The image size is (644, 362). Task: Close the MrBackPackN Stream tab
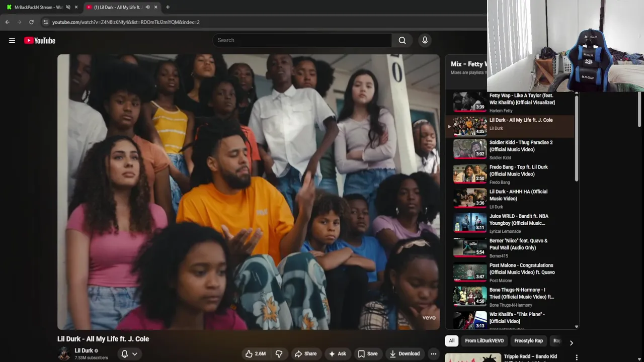[x=76, y=7]
